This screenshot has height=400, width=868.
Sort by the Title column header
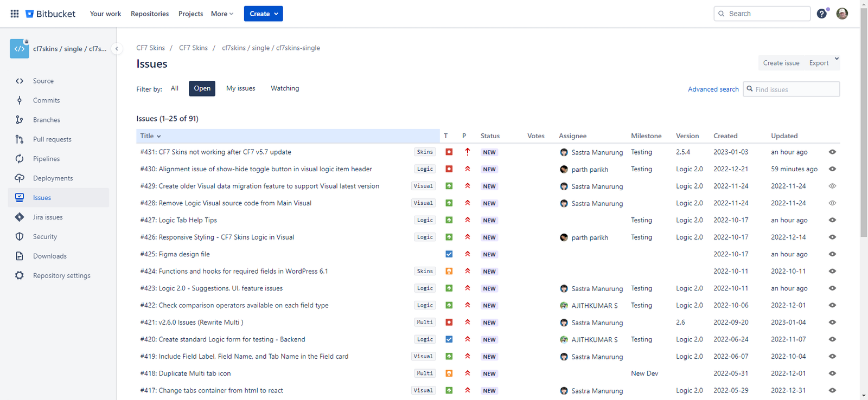[150, 136]
